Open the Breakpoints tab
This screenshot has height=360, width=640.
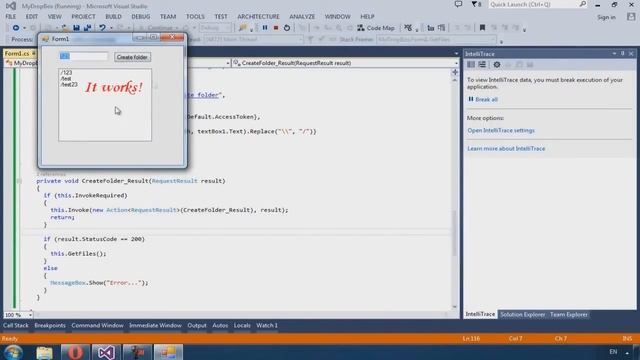tap(50, 325)
